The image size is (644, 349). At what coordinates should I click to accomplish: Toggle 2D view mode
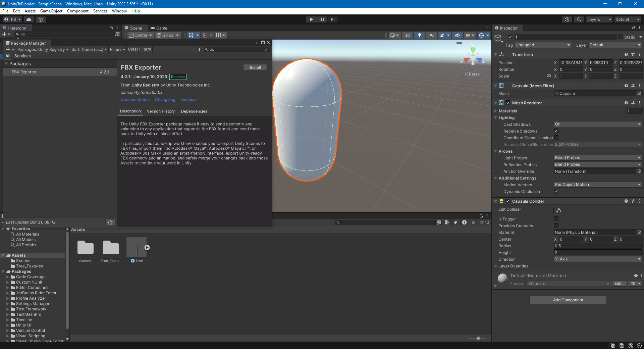tap(408, 35)
